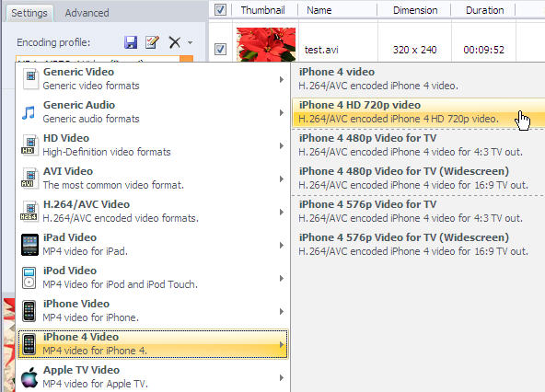Image resolution: width=545 pixels, height=392 pixels.
Task: Click the Generic Video film icon
Action: (x=30, y=79)
